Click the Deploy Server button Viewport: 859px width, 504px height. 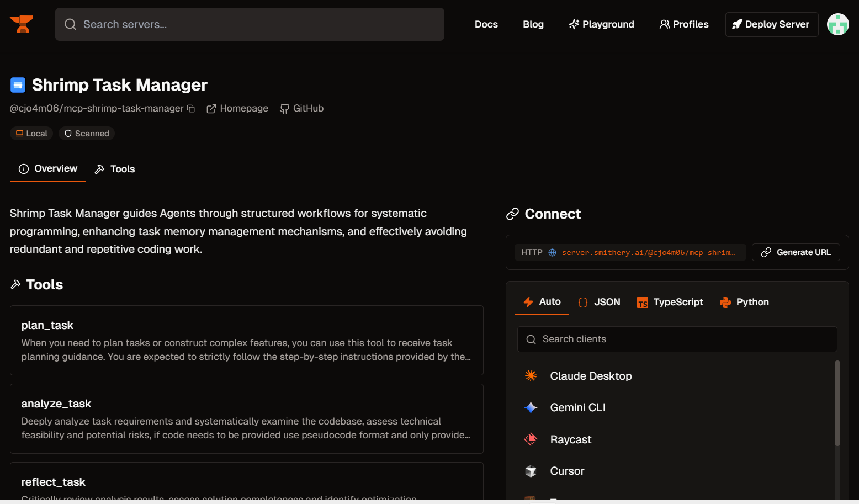click(772, 24)
